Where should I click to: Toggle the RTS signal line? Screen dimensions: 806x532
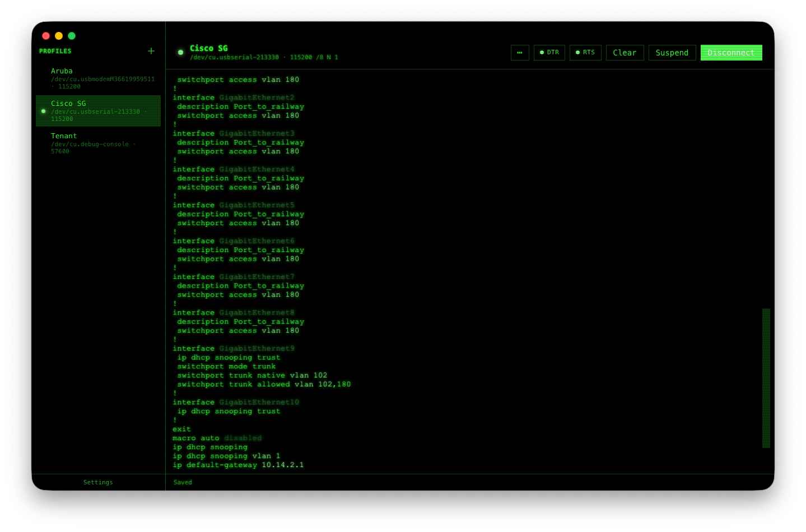pos(585,53)
